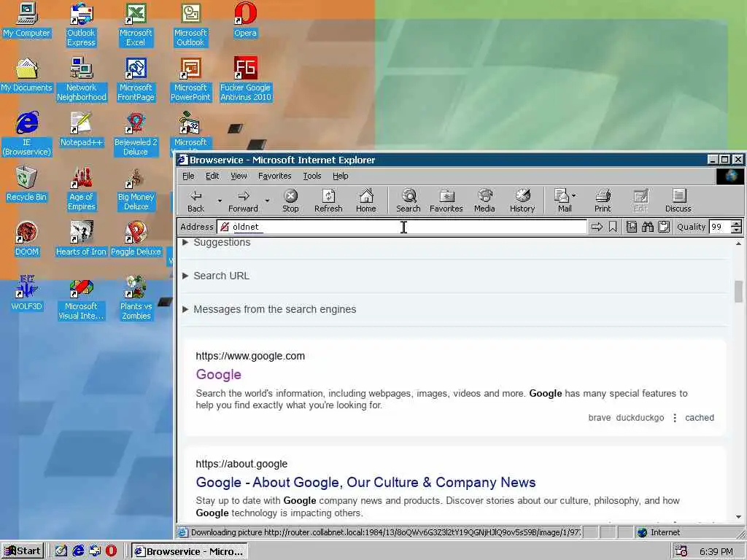Open the Favorites toolbar pane
The image size is (747, 560).
pos(446,201)
